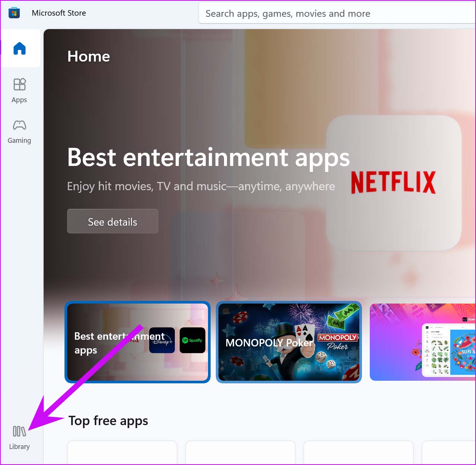Click the Microsoft Store logo icon
The height and width of the screenshot is (465, 476).
pos(14,13)
